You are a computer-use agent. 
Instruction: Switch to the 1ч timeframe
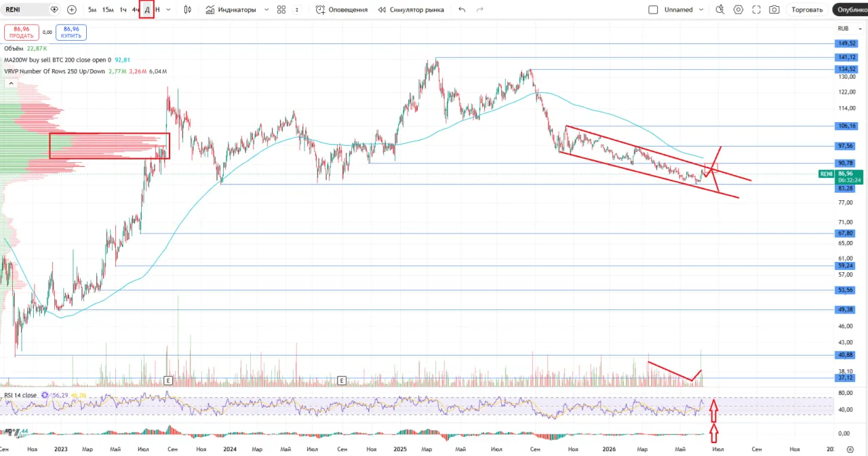pyautogui.click(x=123, y=9)
